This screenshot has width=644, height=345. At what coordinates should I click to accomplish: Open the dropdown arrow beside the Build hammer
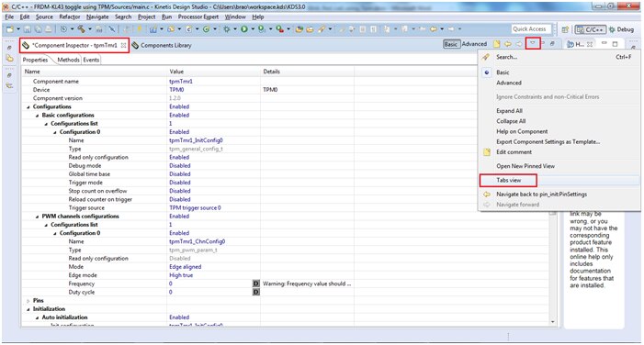[x=90, y=29]
